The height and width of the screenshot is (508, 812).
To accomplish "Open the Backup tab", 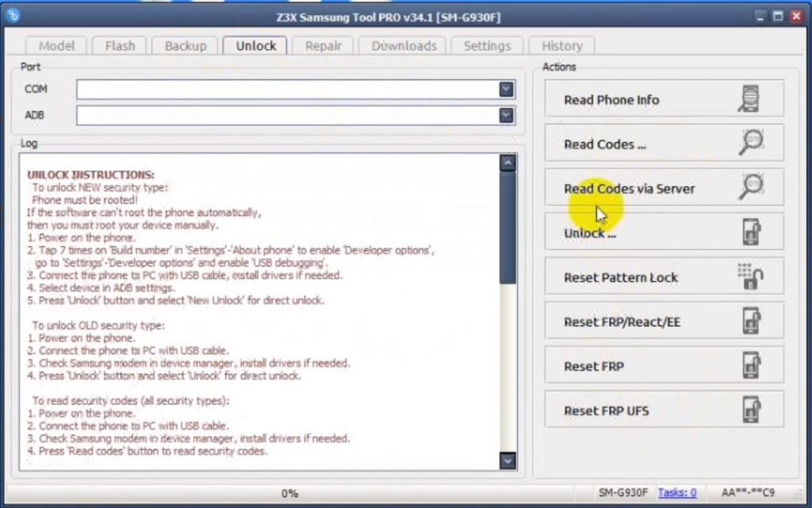I will [185, 46].
